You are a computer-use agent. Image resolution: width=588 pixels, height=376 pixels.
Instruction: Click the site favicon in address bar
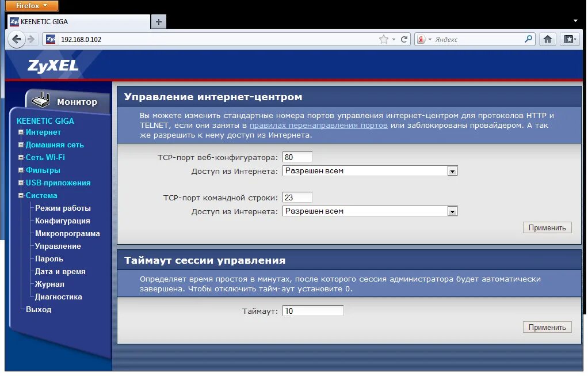[51, 39]
